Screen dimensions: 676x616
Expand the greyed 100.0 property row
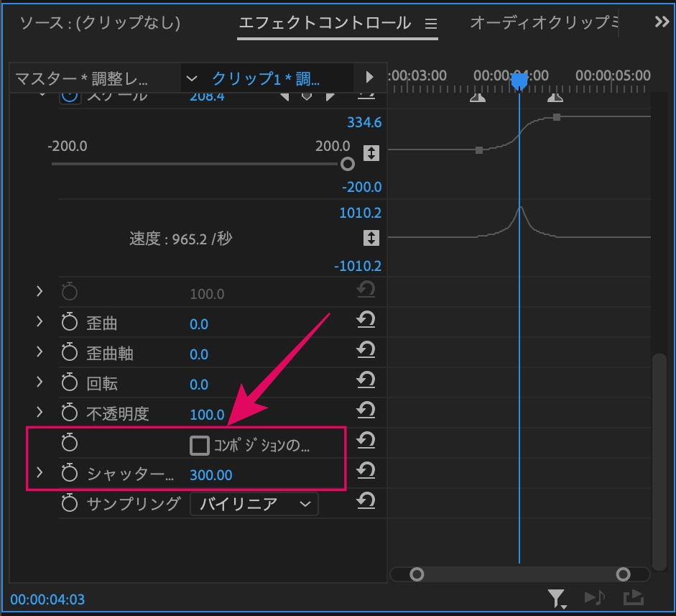click(40, 291)
